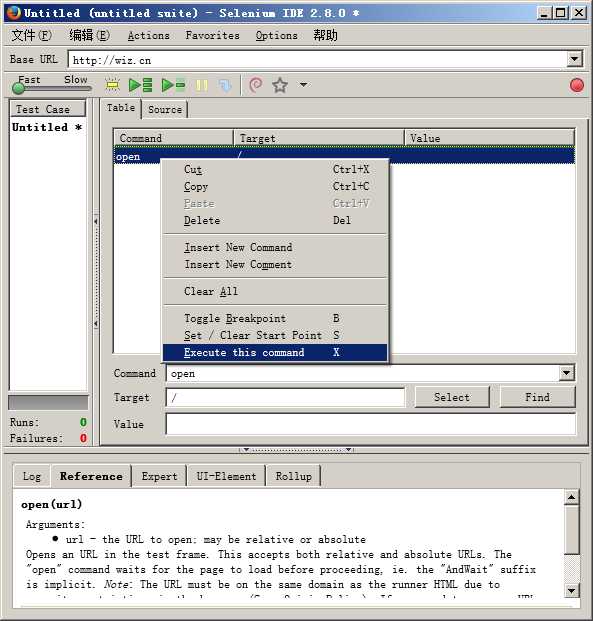The height and width of the screenshot is (621, 593).
Task: Choose Execute this command
Action: 275,352
